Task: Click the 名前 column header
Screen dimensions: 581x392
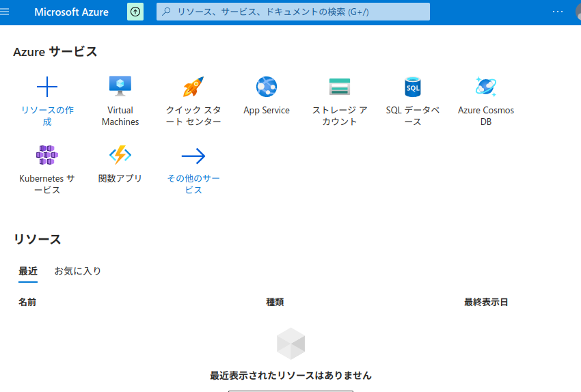Action: click(27, 302)
